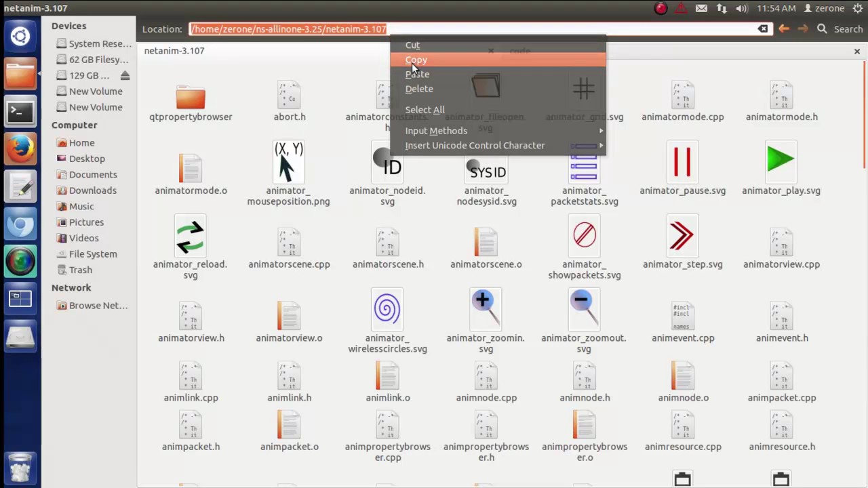Select the abort.h file icon
Screen dimensions: 868x488
coord(289,95)
